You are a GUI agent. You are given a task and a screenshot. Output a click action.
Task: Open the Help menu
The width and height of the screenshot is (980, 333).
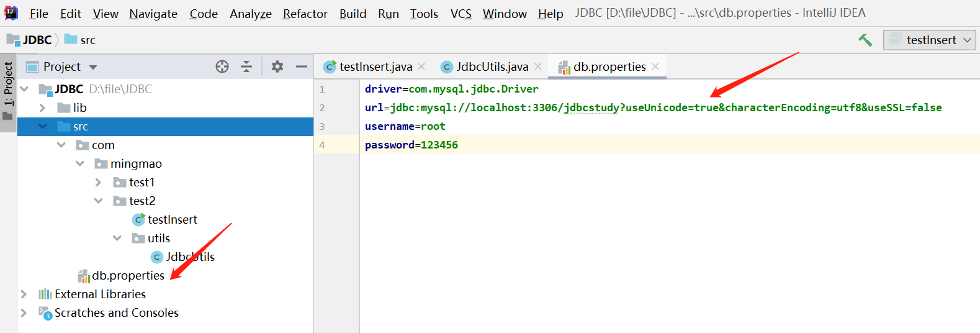click(550, 14)
